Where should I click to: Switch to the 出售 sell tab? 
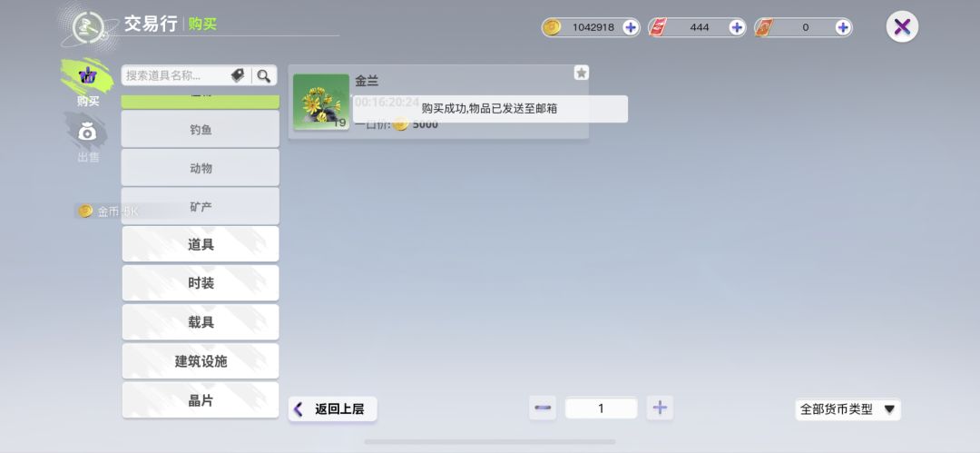(87, 139)
